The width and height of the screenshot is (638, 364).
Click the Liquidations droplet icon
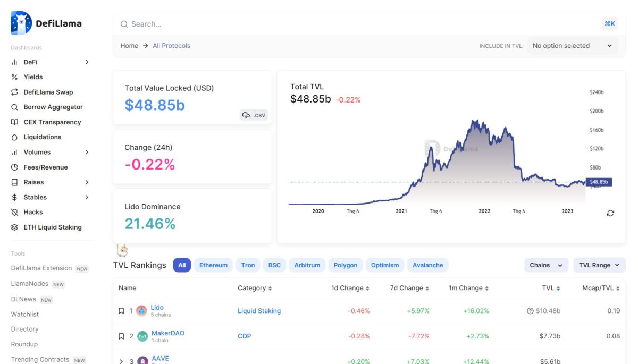(14, 137)
